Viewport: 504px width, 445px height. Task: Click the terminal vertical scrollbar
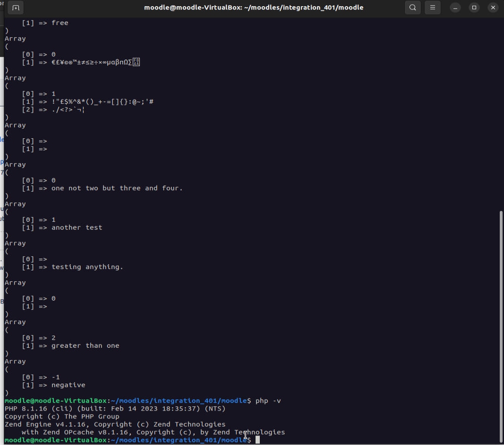click(x=501, y=326)
